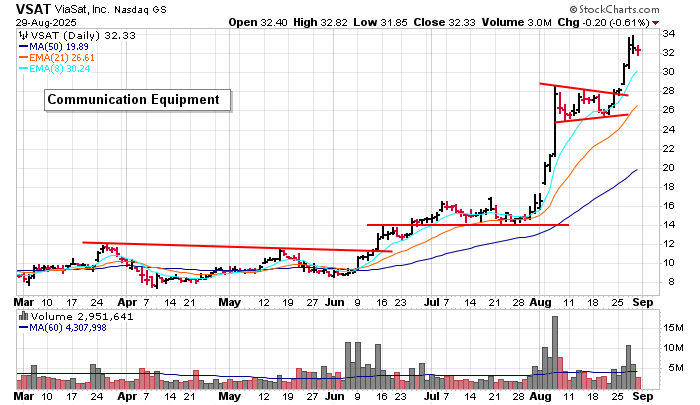Viewport: 700px width, 405px height.
Task: Click the candlestick icon beside VSAT (Daily)
Action: [23, 36]
